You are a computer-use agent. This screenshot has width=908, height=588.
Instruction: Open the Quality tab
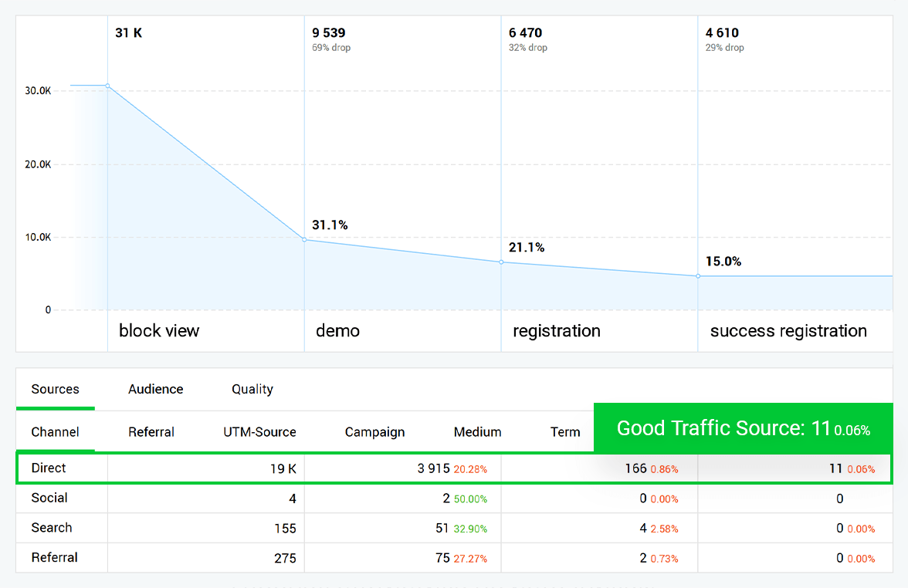click(252, 389)
